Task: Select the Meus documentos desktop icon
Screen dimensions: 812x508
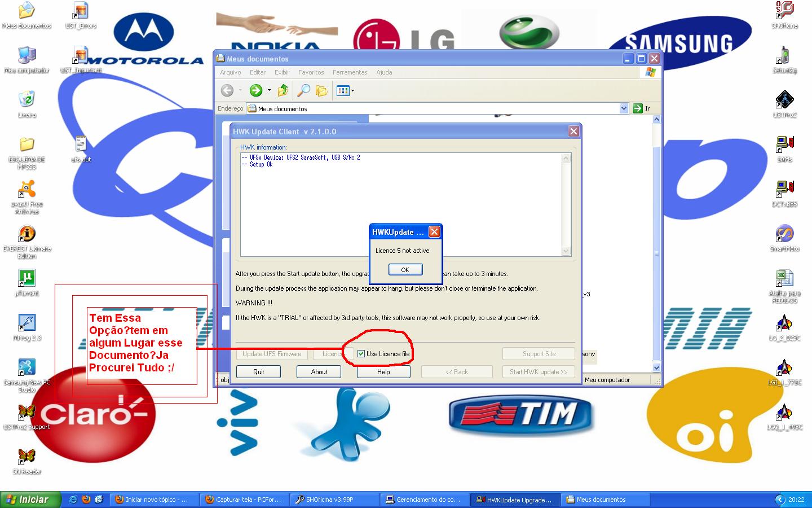Action: (27, 15)
